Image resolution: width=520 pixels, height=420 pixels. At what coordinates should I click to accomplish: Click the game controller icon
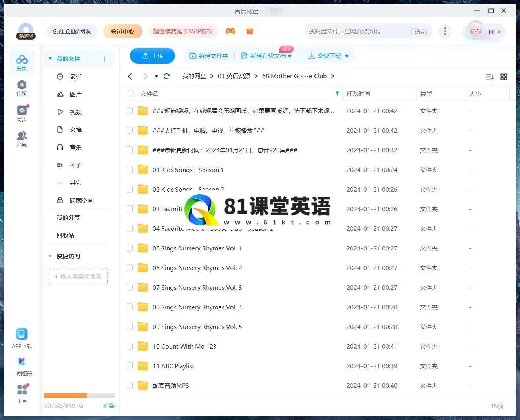230,31
